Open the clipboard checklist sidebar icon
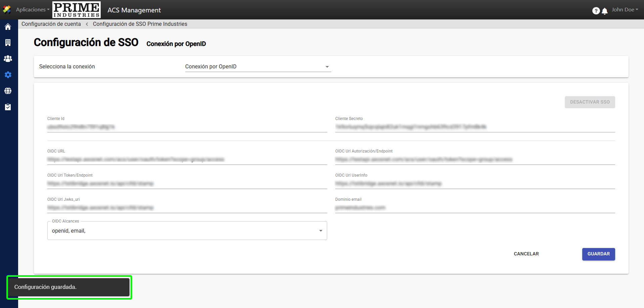The height and width of the screenshot is (308, 644). point(8,107)
